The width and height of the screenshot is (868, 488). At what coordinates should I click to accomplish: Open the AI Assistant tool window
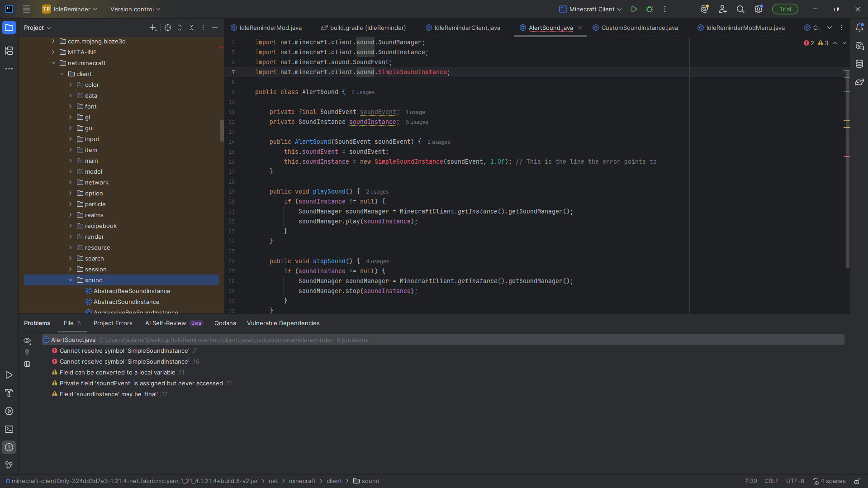pos(859,46)
